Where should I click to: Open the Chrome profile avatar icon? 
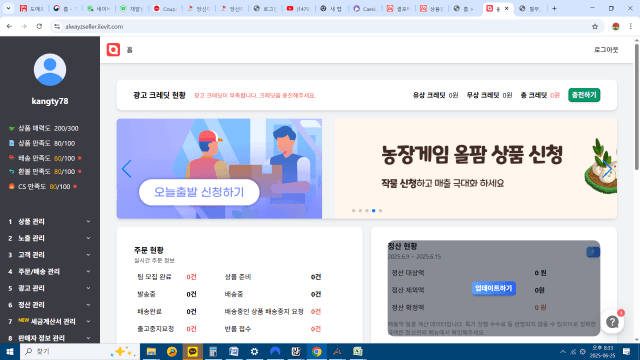tap(616, 27)
